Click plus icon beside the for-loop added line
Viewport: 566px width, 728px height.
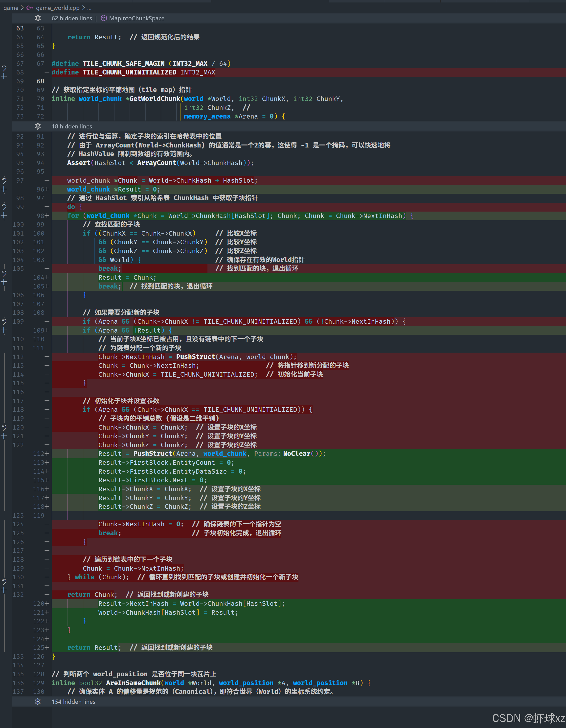[x=4, y=216]
